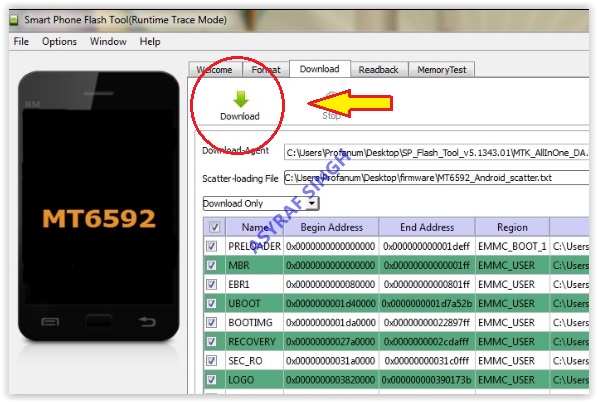Select the LOGO name cell
This screenshot has height=402, width=597.
(254, 380)
